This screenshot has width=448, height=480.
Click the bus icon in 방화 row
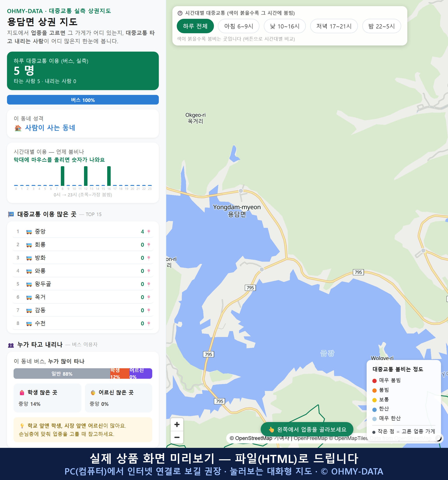(x=29, y=258)
